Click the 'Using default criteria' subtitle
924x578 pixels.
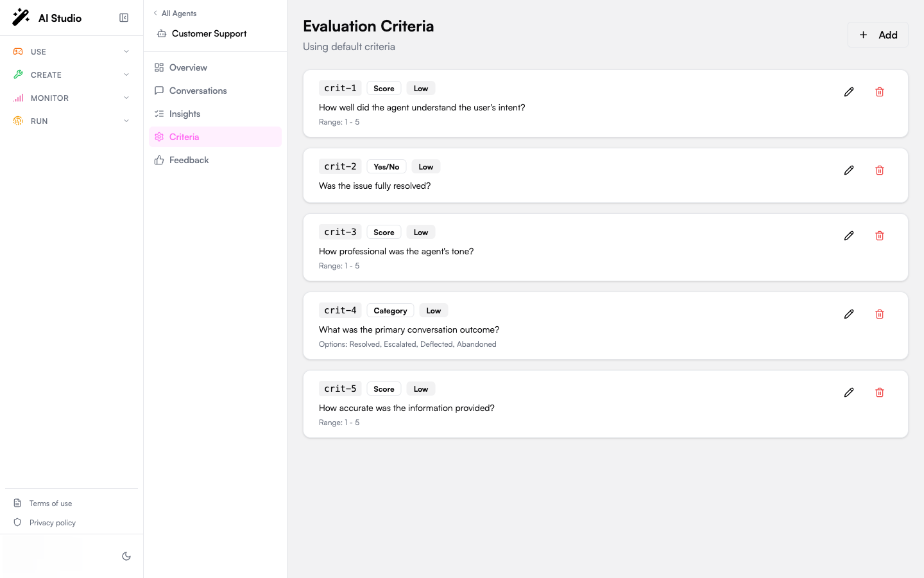(x=349, y=47)
